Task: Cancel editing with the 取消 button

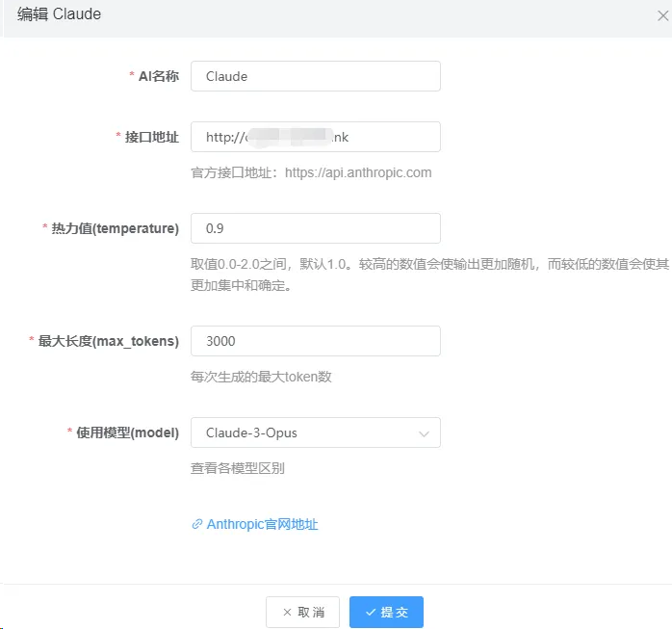Action: tap(302, 612)
